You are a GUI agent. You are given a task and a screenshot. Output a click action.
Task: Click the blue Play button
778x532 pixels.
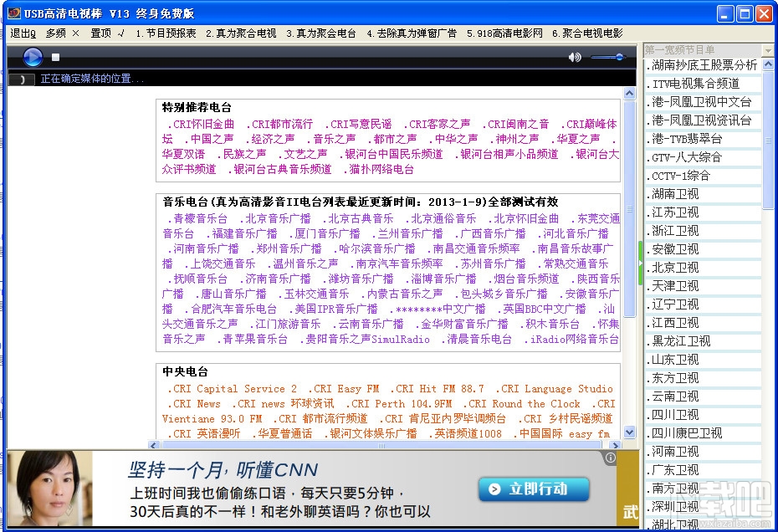pyautogui.click(x=33, y=57)
